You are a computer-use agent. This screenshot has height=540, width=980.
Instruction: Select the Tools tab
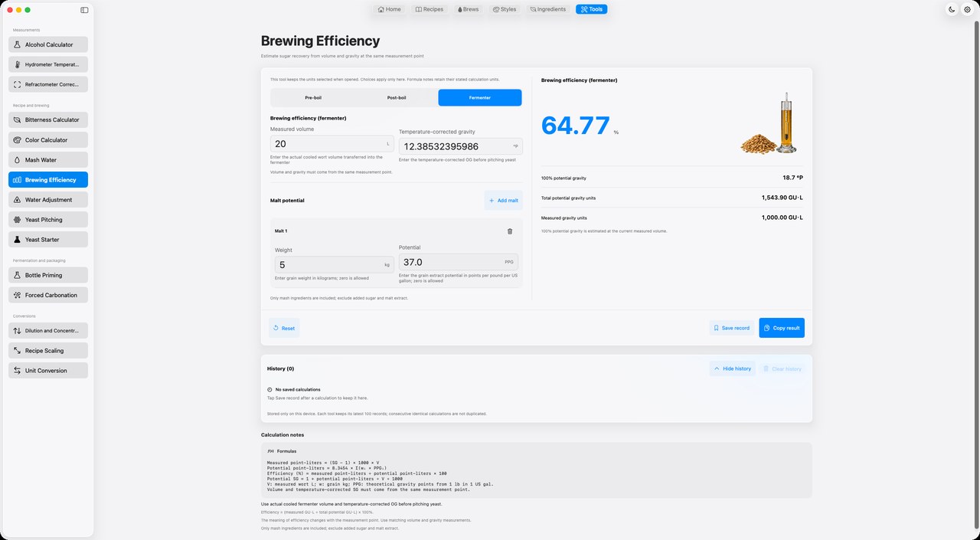click(x=592, y=9)
